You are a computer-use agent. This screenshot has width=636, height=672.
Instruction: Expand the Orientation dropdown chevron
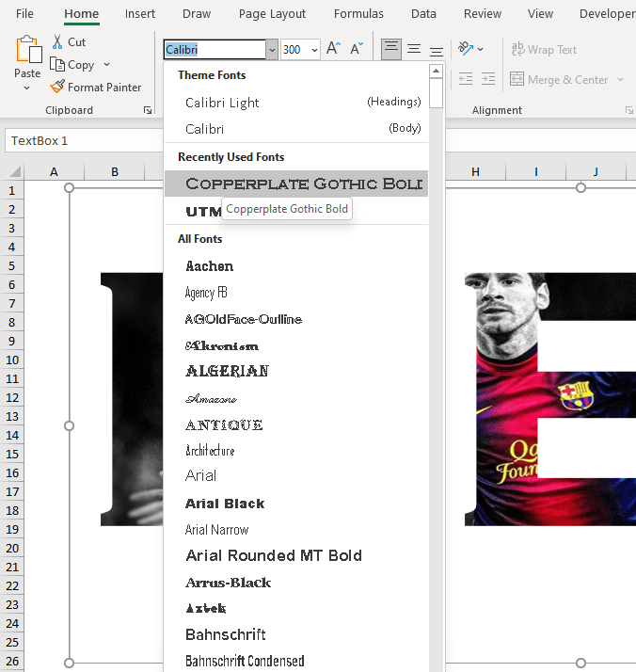[x=481, y=50]
